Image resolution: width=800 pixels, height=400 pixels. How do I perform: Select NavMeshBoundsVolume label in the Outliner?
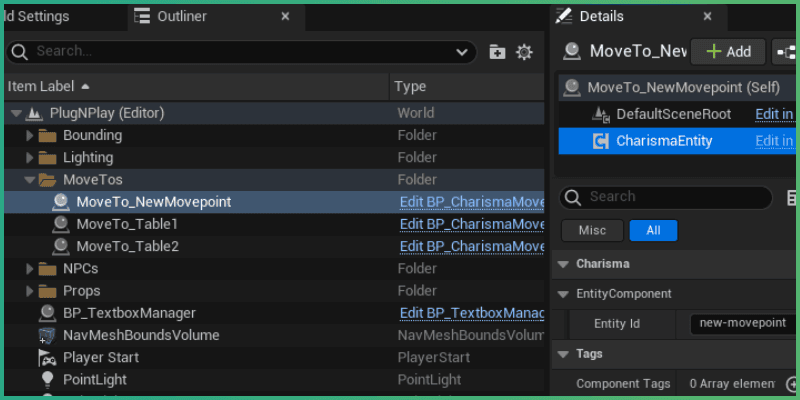(141, 336)
